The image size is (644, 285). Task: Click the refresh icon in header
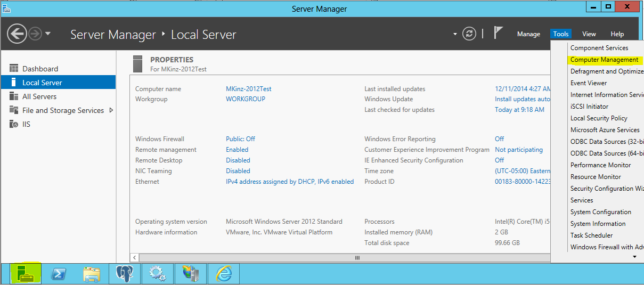click(x=469, y=34)
